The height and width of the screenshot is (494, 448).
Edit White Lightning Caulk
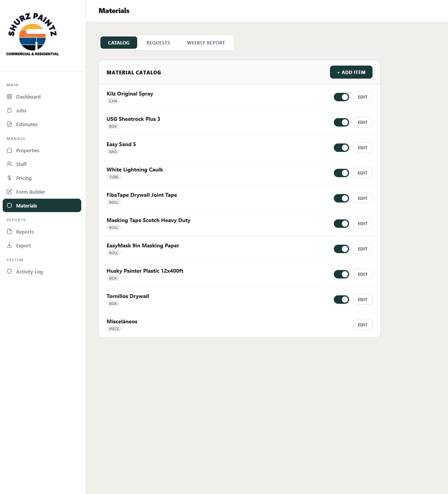(x=363, y=173)
